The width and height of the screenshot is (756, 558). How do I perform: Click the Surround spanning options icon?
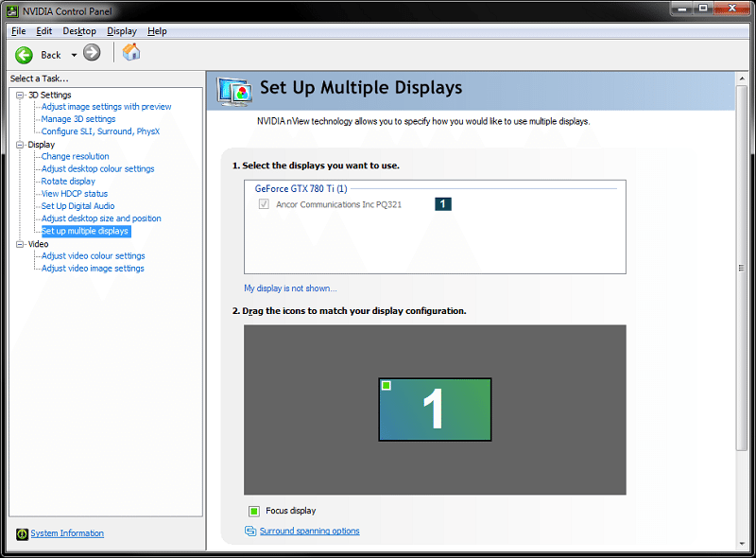pos(250,531)
